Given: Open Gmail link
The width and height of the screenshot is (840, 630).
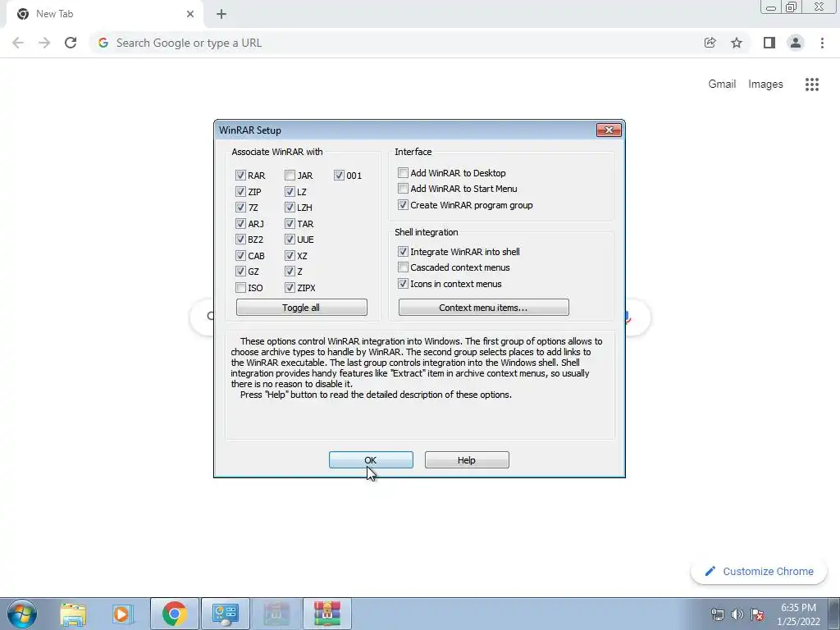Looking at the screenshot, I should pos(722,84).
